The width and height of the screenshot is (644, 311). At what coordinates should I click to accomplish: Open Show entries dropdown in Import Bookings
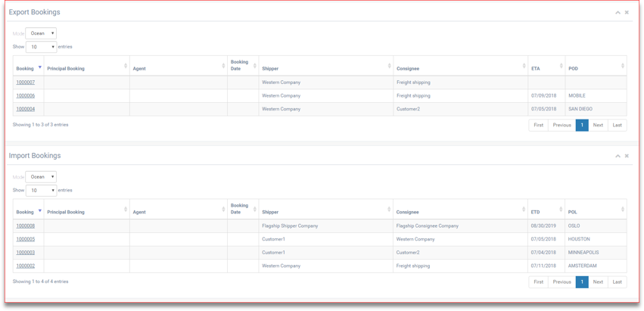(41, 191)
